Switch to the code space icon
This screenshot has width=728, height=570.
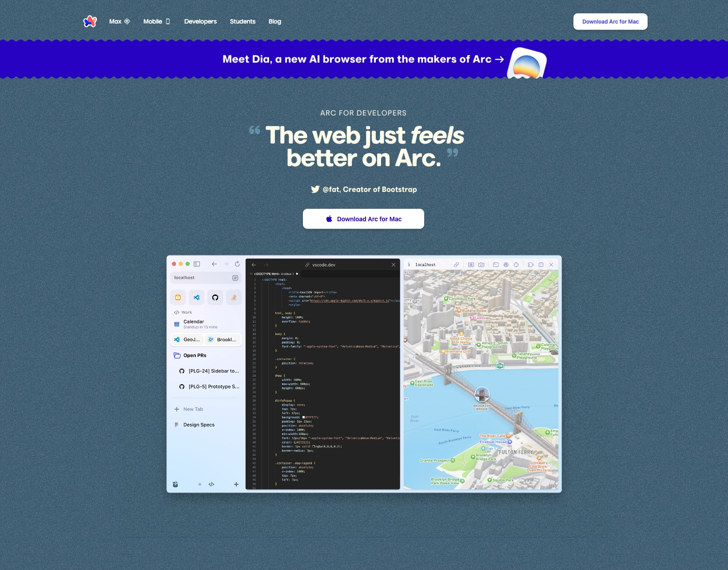pyautogui.click(x=211, y=484)
